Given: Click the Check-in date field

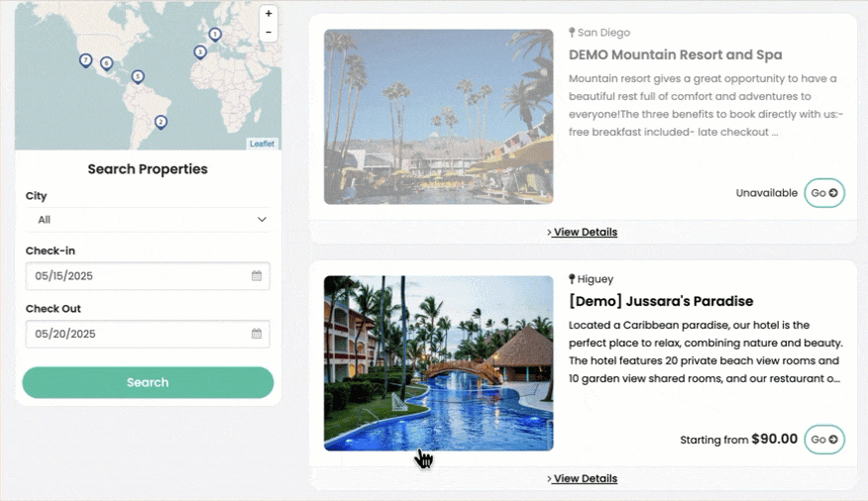Looking at the screenshot, I should tap(139, 276).
